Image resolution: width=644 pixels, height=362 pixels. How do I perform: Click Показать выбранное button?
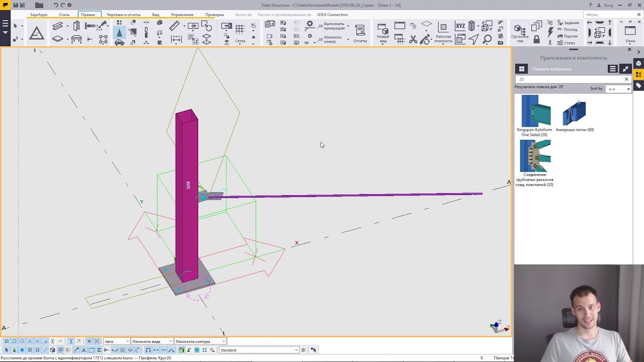[x=551, y=69]
